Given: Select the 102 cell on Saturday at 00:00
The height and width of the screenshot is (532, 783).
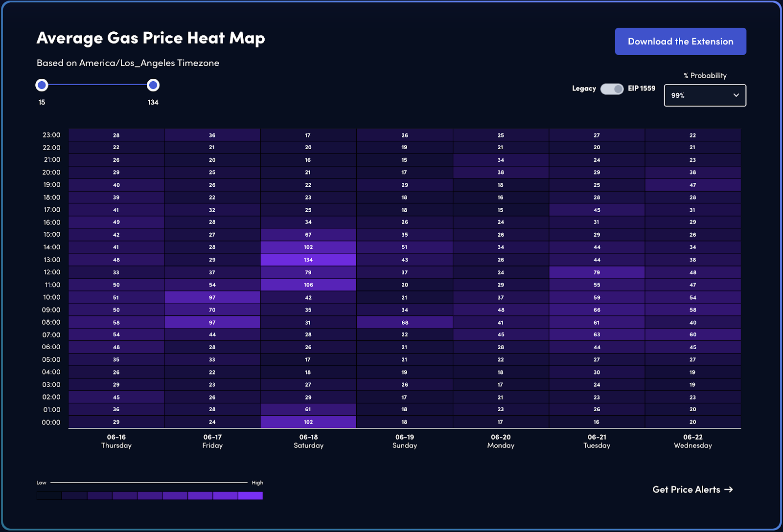Looking at the screenshot, I should [308, 422].
